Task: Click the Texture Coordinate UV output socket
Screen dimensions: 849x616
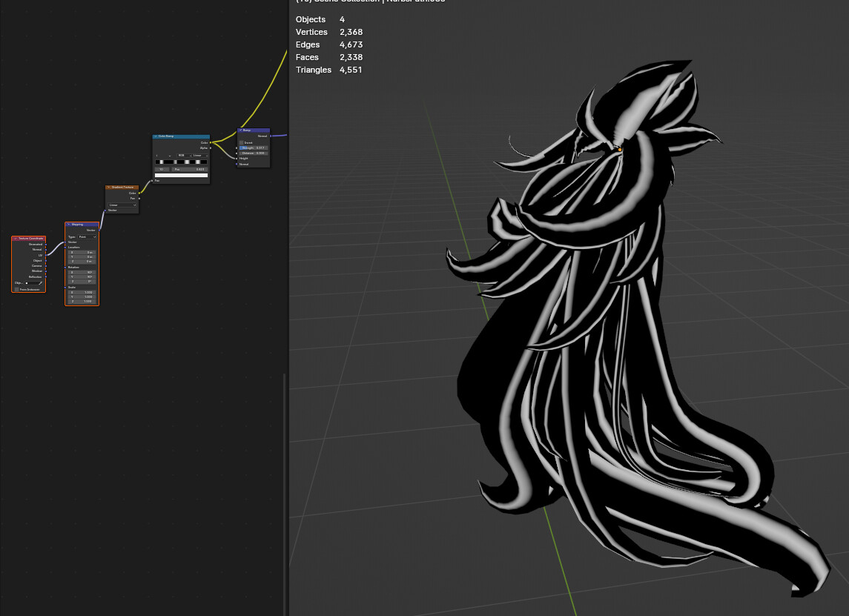Action: pos(45,255)
